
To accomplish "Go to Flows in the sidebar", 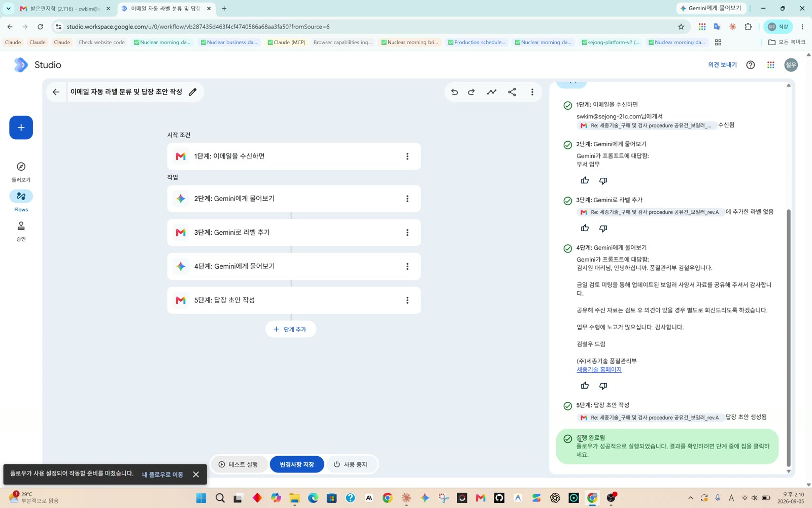I will coord(21,201).
